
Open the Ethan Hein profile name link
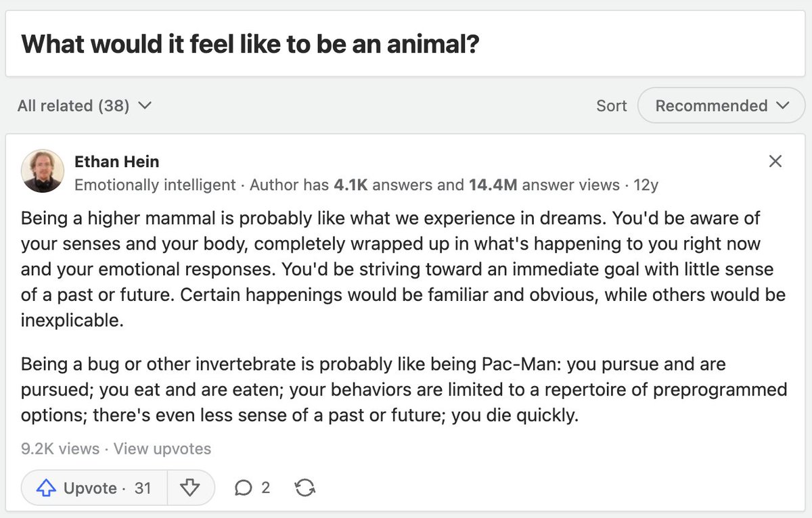click(116, 162)
